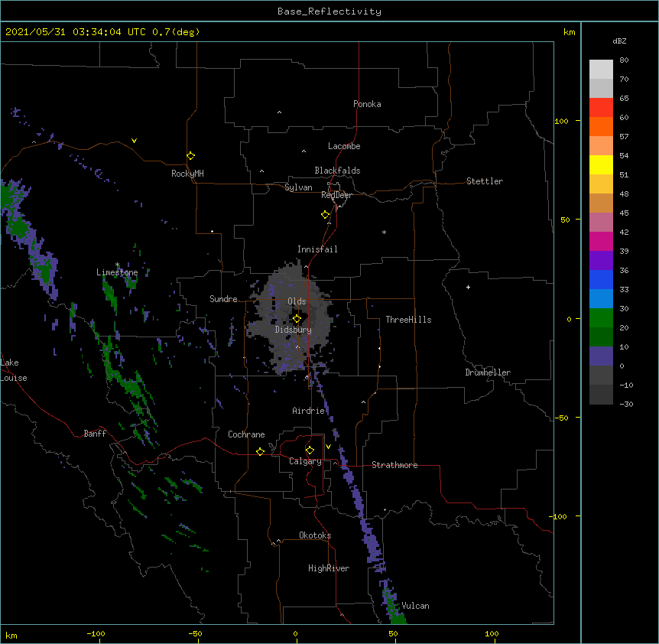This screenshot has height=644, width=659.
Task: Click the Lake Louise label
Action: (14, 370)
